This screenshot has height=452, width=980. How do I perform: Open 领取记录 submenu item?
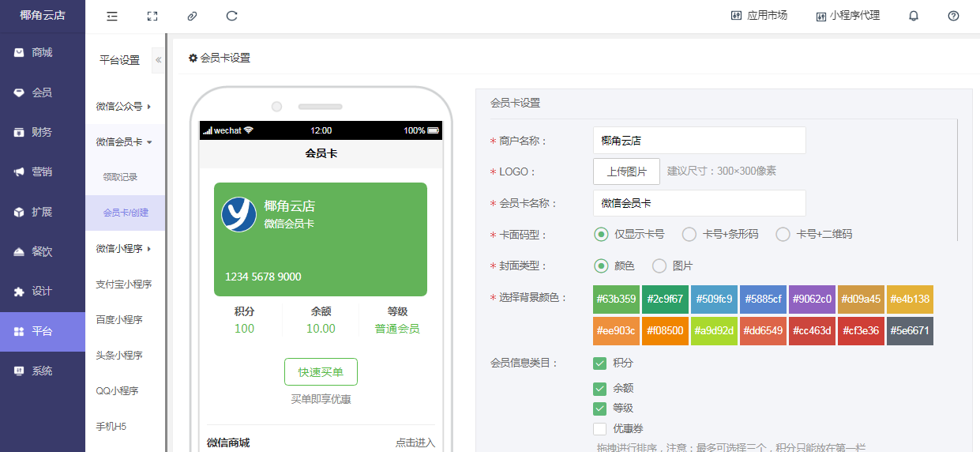[120, 177]
